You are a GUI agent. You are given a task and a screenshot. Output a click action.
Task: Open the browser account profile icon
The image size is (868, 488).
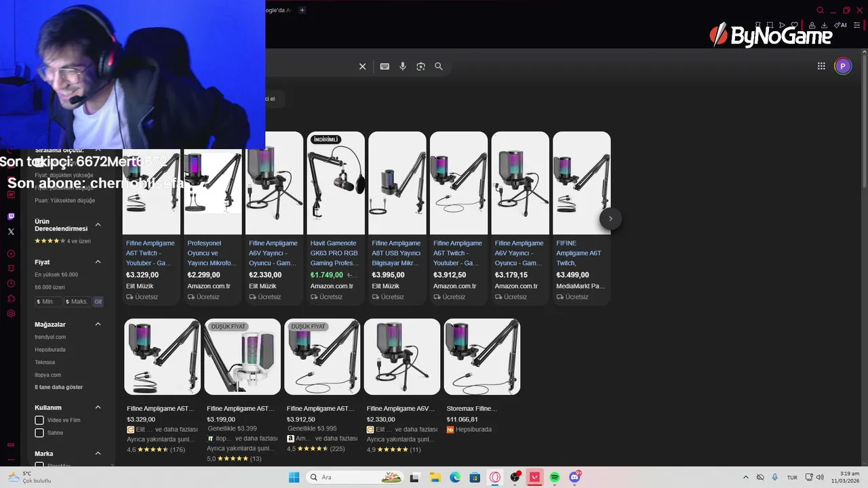[x=812, y=25]
